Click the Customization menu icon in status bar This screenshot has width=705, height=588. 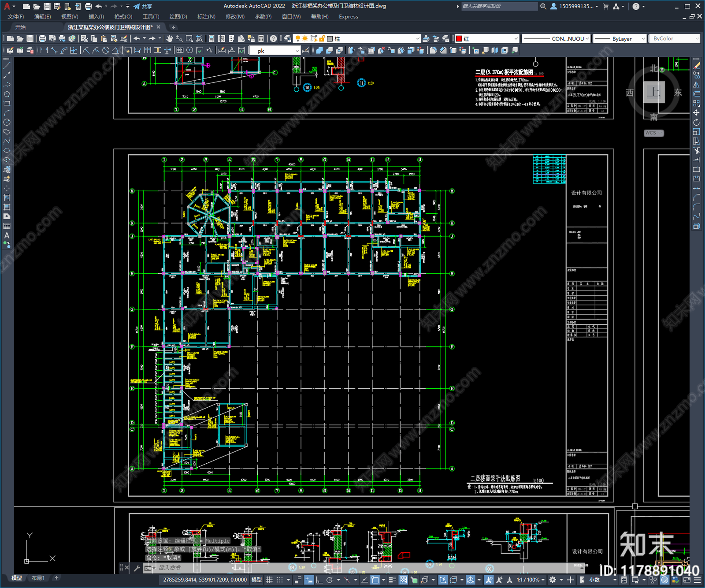pyautogui.click(x=698, y=580)
